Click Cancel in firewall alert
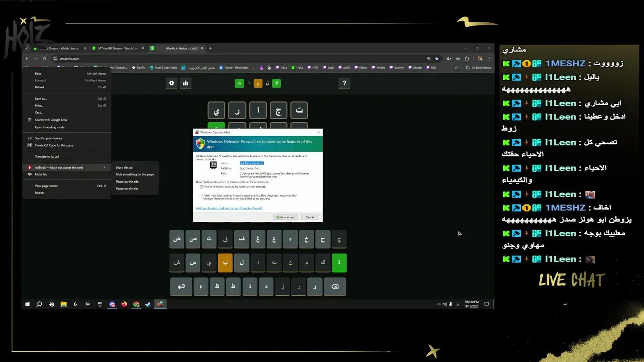This screenshot has height=362, width=644. 310,217
